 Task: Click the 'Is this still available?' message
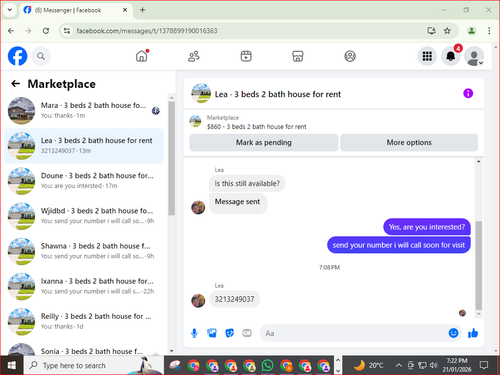(247, 183)
